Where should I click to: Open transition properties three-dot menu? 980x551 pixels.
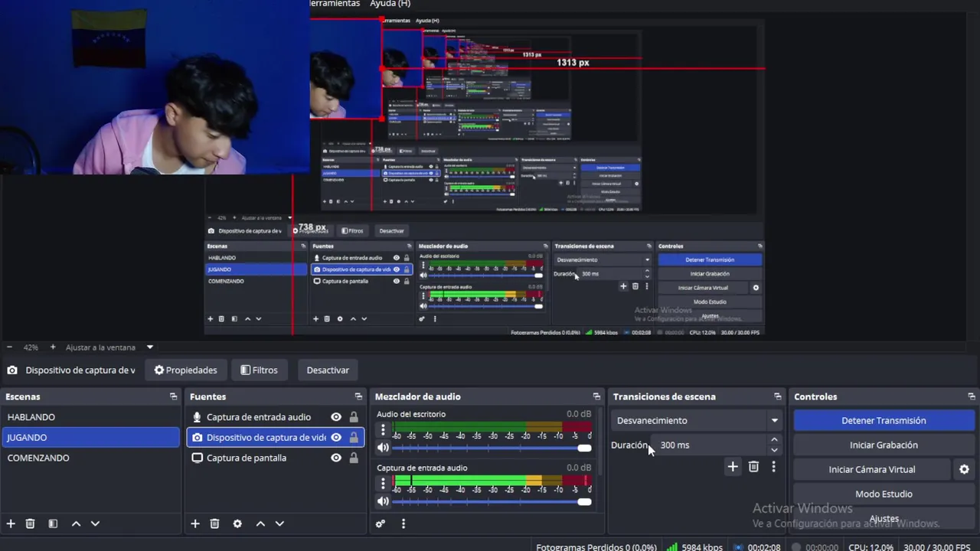(773, 467)
